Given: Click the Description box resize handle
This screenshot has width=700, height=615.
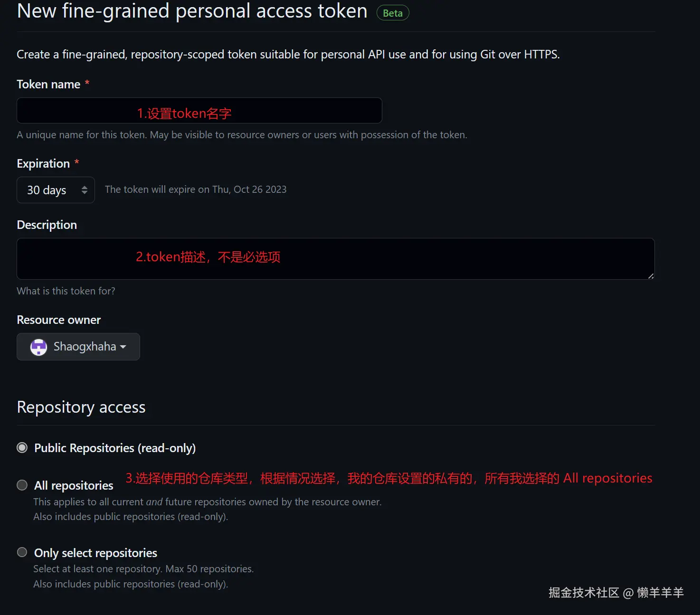Looking at the screenshot, I should click(x=651, y=276).
